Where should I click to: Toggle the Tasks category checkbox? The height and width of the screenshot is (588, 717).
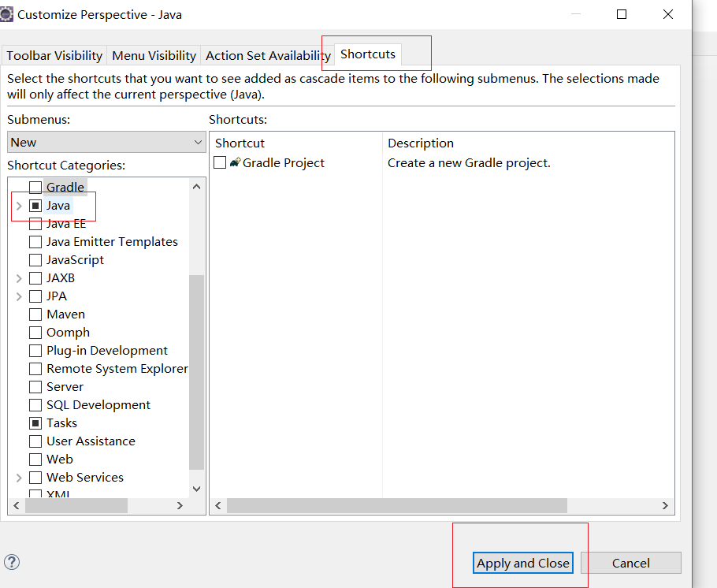coord(35,422)
